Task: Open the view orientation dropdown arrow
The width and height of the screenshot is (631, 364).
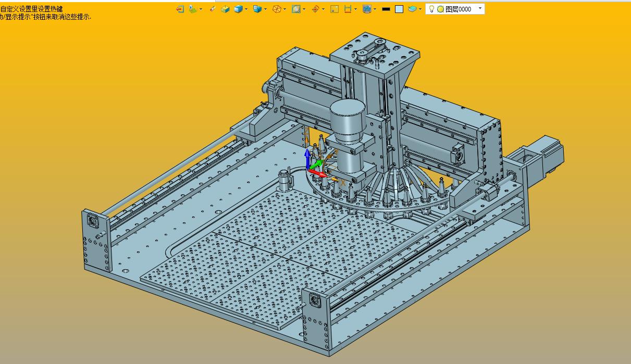Action: (x=265, y=9)
